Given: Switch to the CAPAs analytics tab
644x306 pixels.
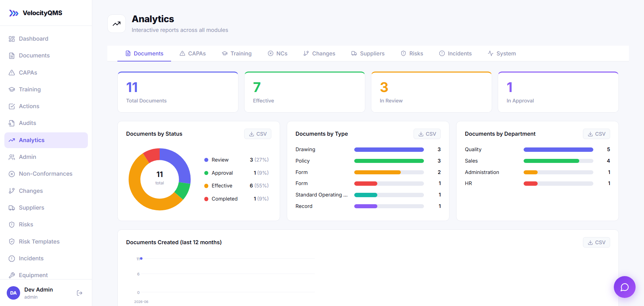Looking at the screenshot, I should [193, 53].
